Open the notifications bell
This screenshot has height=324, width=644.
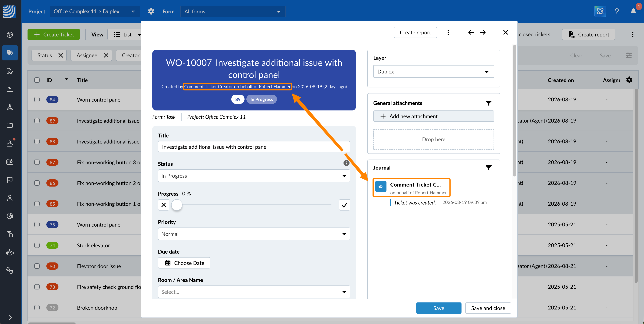(633, 11)
